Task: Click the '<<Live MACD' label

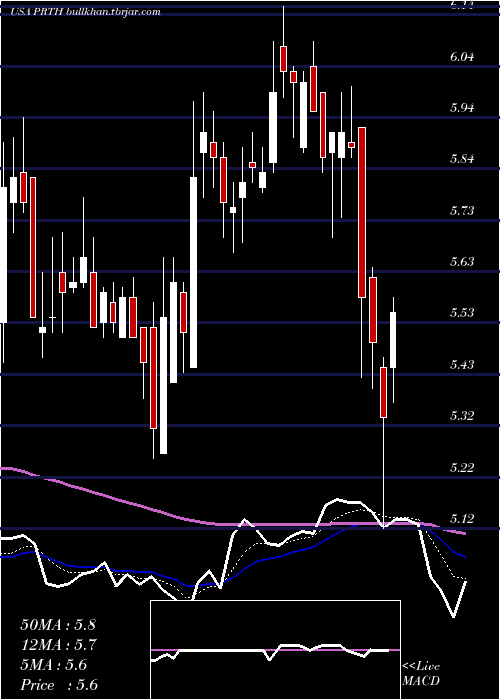Action: point(421,674)
